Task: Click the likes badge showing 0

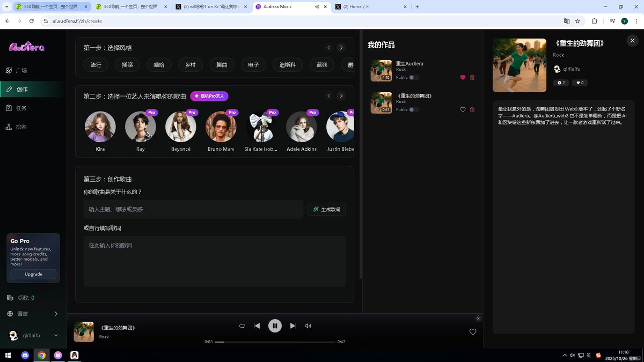Action: [580, 83]
